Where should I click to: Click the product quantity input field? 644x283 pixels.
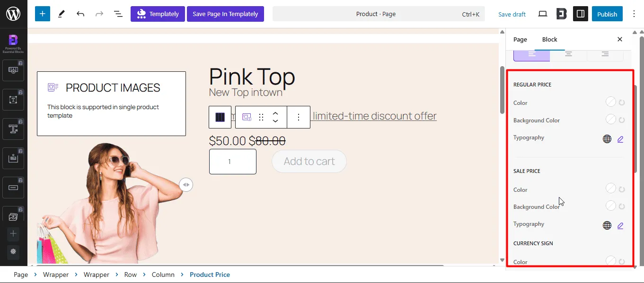tap(233, 162)
